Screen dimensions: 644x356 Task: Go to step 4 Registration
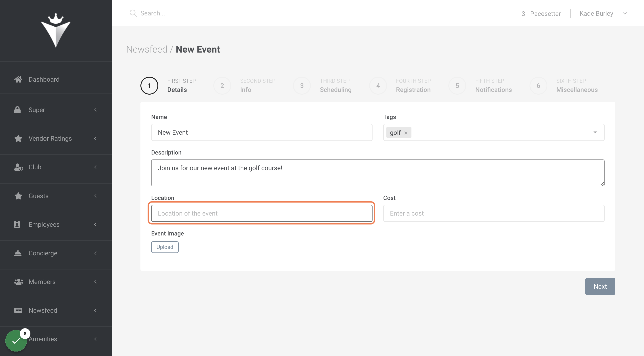(x=400, y=85)
